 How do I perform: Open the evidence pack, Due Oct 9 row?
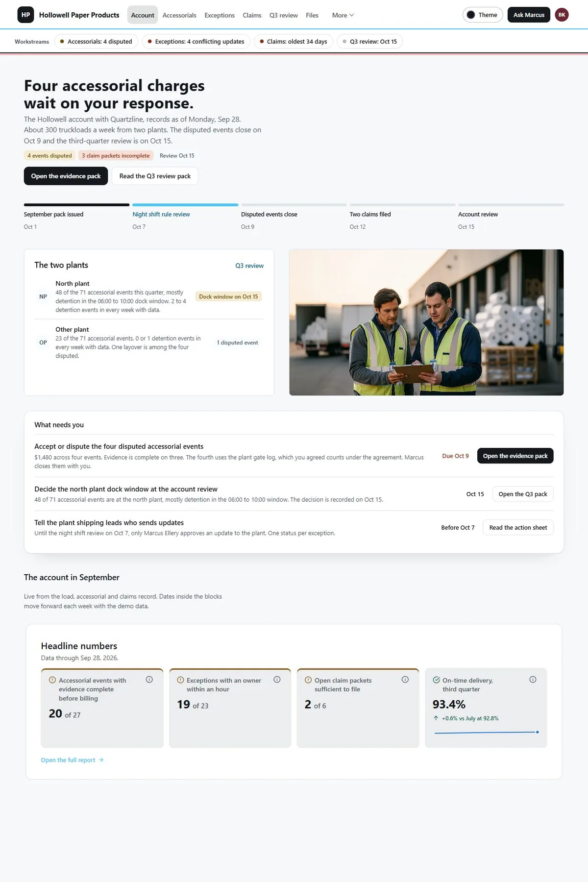click(x=515, y=456)
